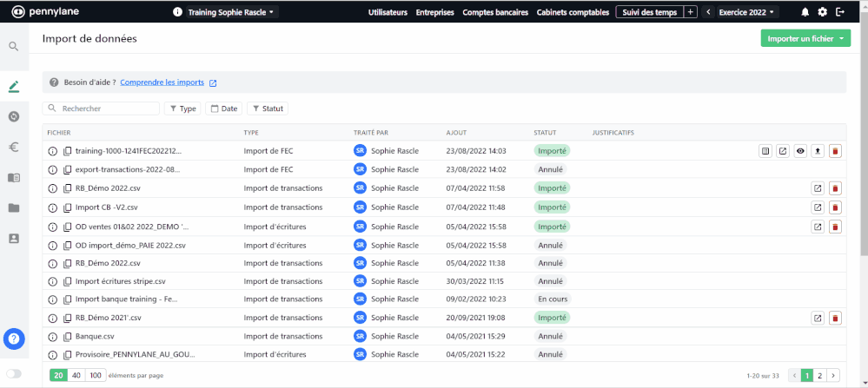Expand the Importer un fichier dropdown
The image size is (868, 388).
(x=805, y=39)
